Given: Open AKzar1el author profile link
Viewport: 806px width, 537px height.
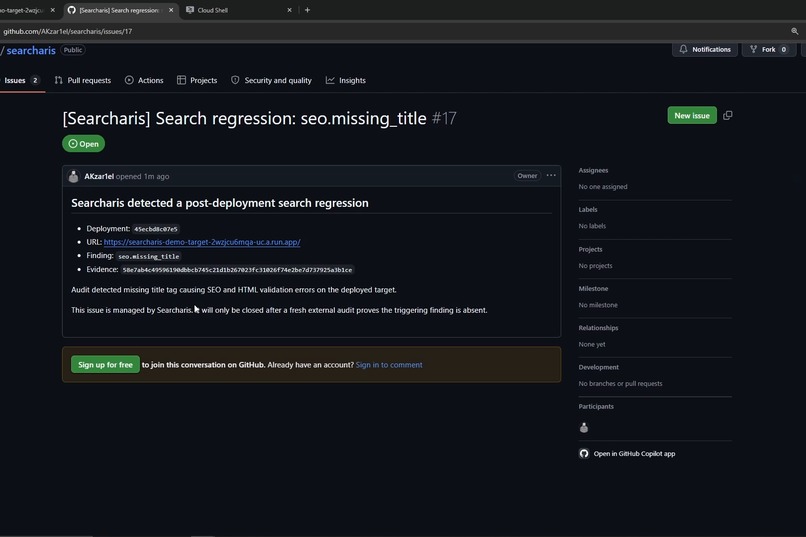Looking at the screenshot, I should pyautogui.click(x=99, y=176).
